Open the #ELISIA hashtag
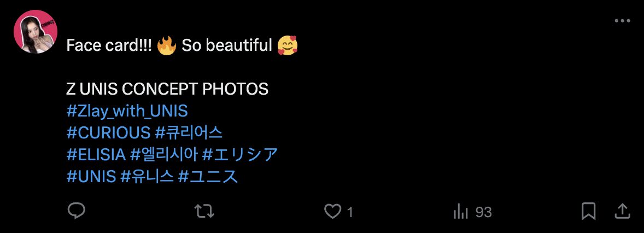Image resolution: width=644 pixels, height=233 pixels. [96, 155]
